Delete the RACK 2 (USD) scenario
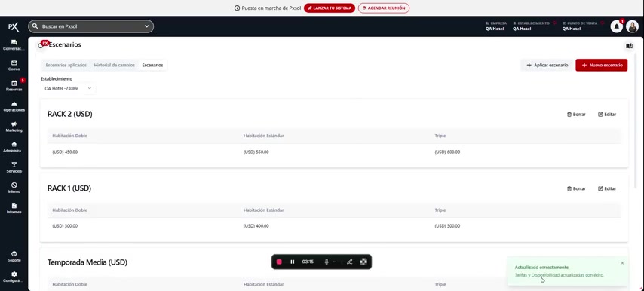 pyautogui.click(x=576, y=115)
